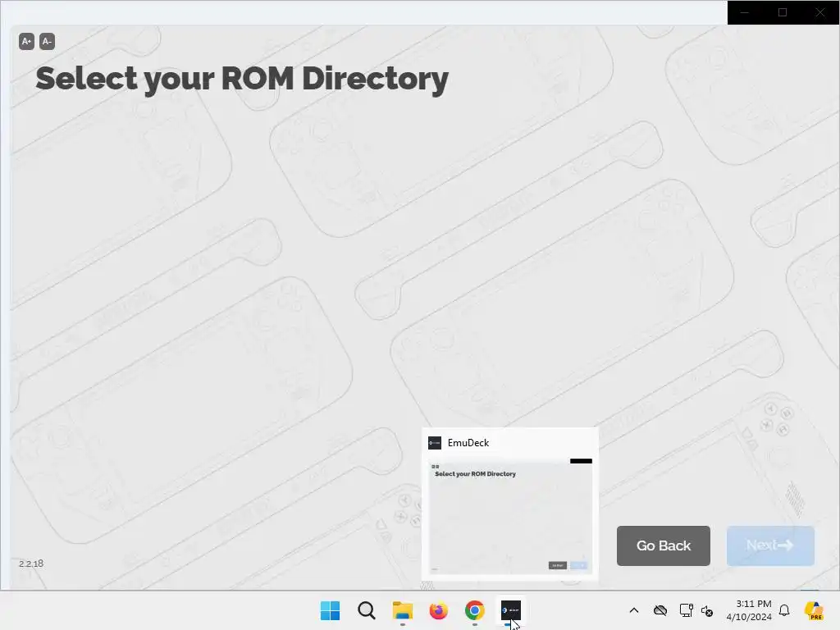
Task: Click the Go Back button
Action: point(663,546)
